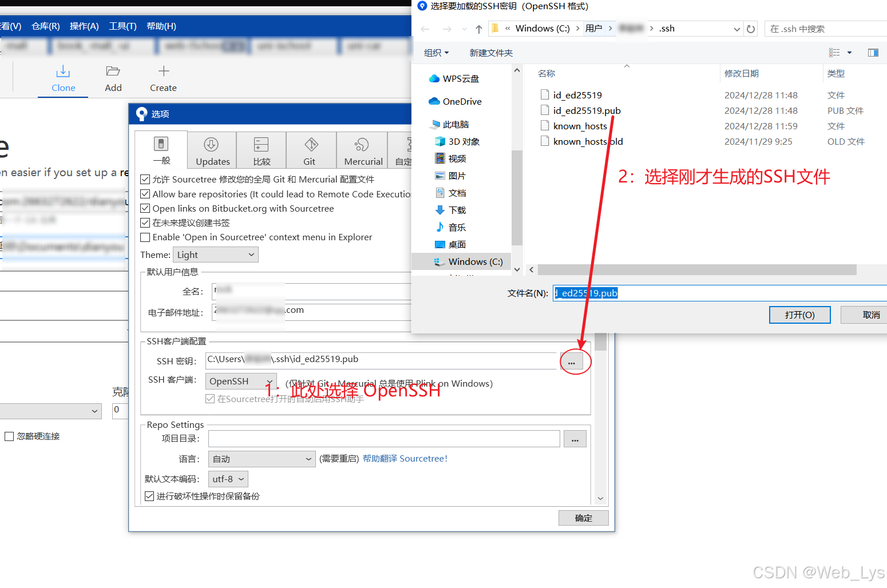Click the 确定 button in Options
Viewport: 887px width, 588px height.
[583, 518]
